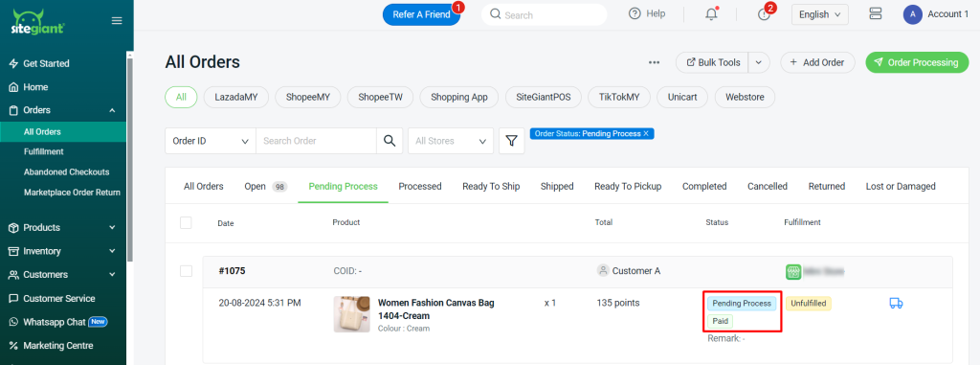Remove the Pending Process filter chip with X
The width and height of the screenshot is (980, 365).
(x=646, y=134)
